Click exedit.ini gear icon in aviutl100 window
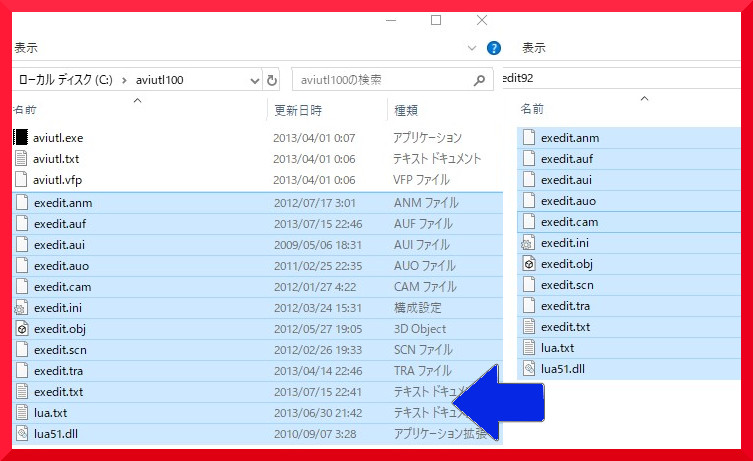This screenshot has width=753, height=461. tap(22, 308)
